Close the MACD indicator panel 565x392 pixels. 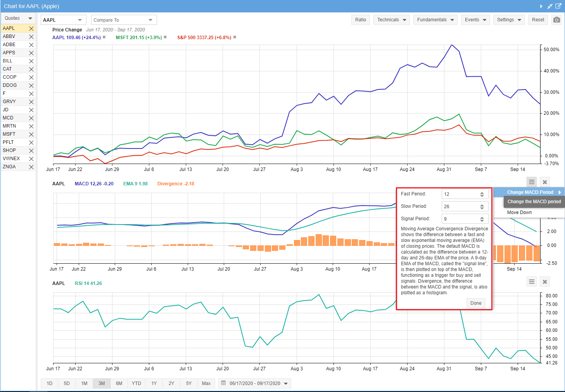pyautogui.click(x=545, y=182)
